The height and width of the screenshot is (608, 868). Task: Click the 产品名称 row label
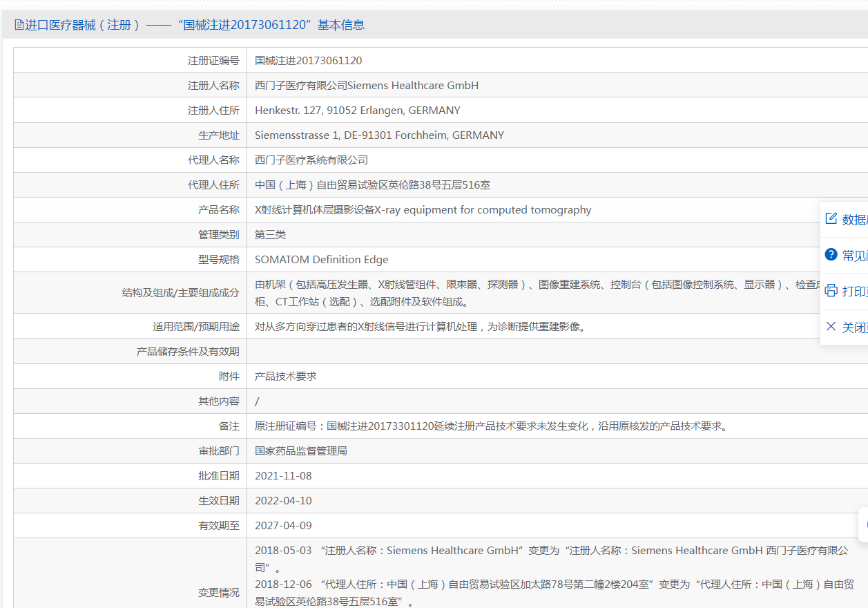[x=219, y=210]
